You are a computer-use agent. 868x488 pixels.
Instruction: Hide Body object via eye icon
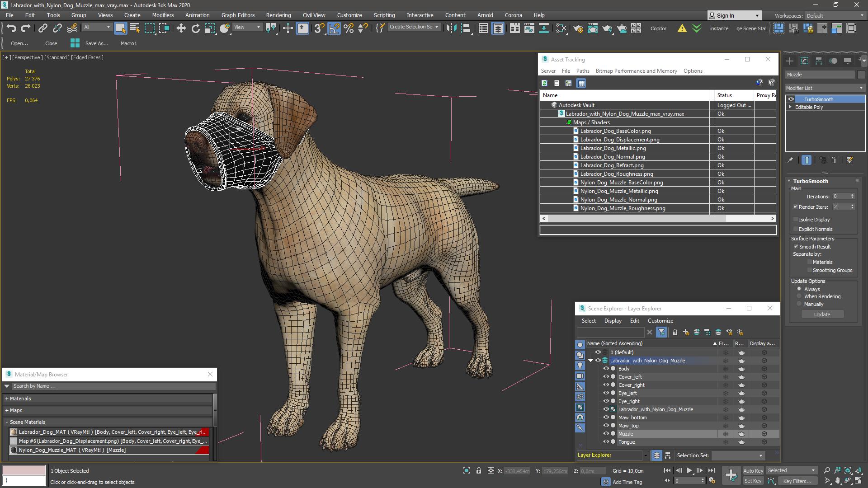click(x=606, y=369)
